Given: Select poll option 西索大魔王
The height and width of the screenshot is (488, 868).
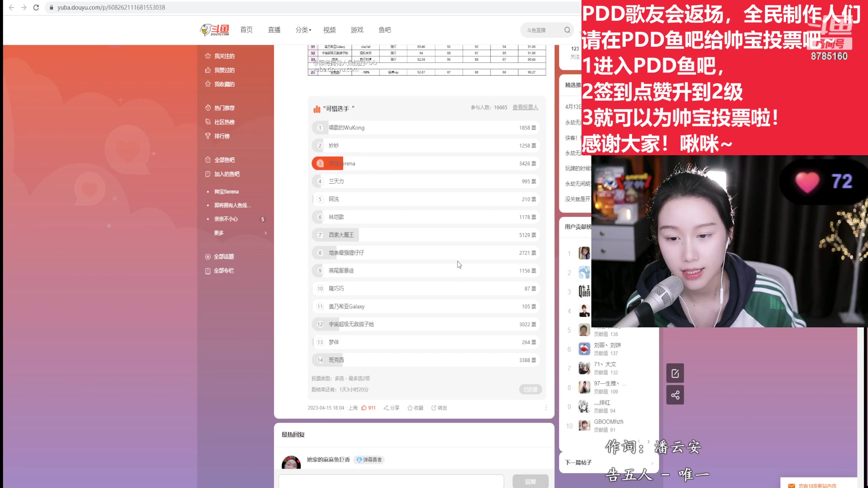Looking at the screenshot, I should click(425, 235).
